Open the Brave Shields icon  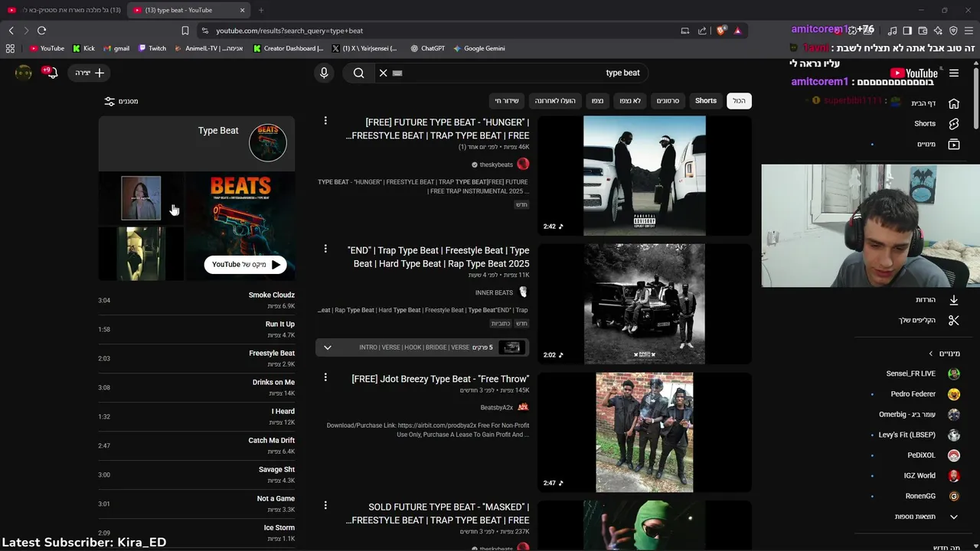click(722, 31)
